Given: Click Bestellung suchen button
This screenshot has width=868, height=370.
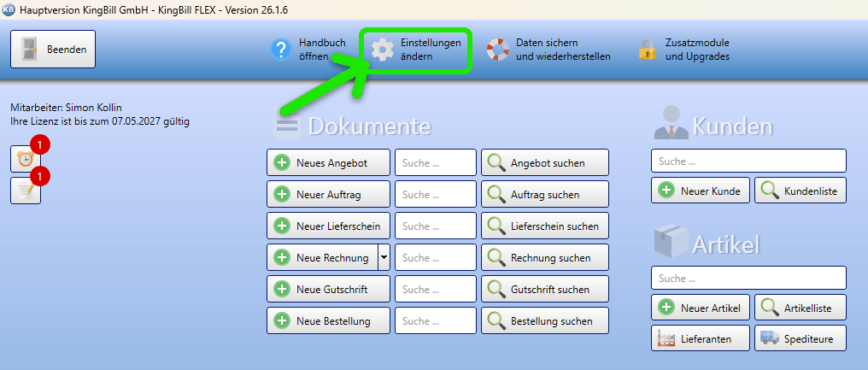Looking at the screenshot, I should (x=545, y=320).
